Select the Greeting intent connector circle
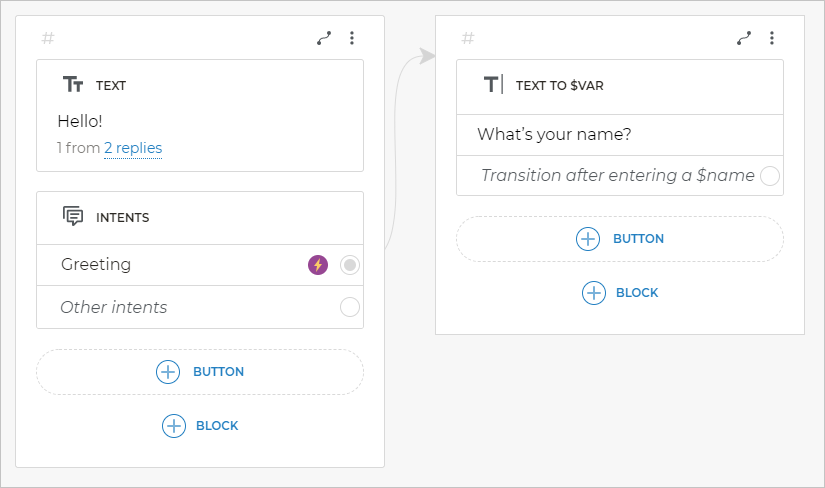Screen dimensions: 825x488 point(349,265)
